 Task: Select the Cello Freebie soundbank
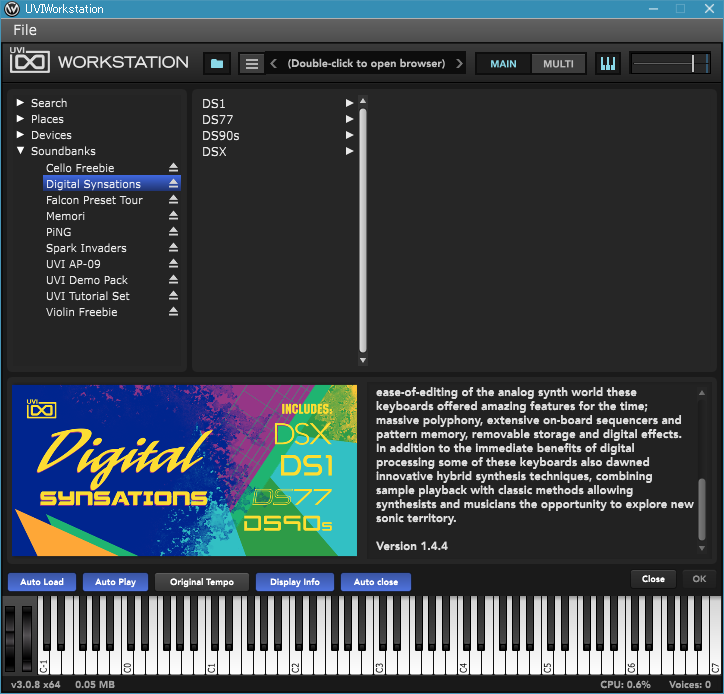point(80,168)
